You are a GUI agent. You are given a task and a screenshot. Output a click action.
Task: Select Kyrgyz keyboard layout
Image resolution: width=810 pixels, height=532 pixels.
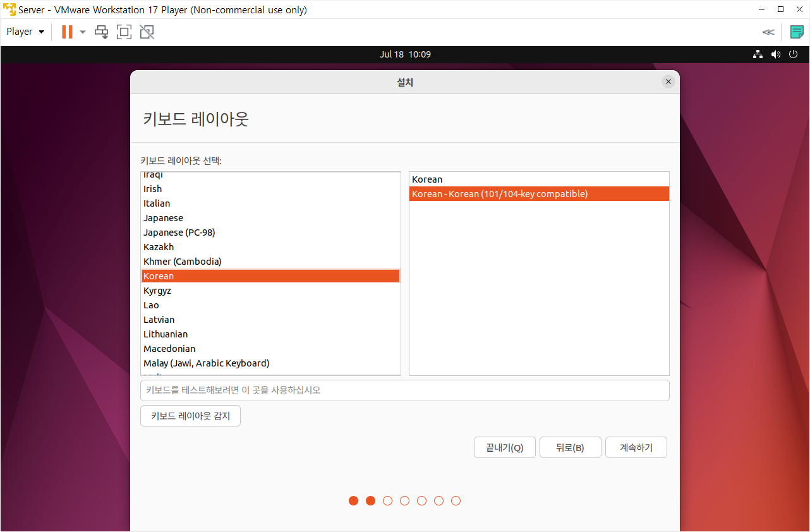270,291
